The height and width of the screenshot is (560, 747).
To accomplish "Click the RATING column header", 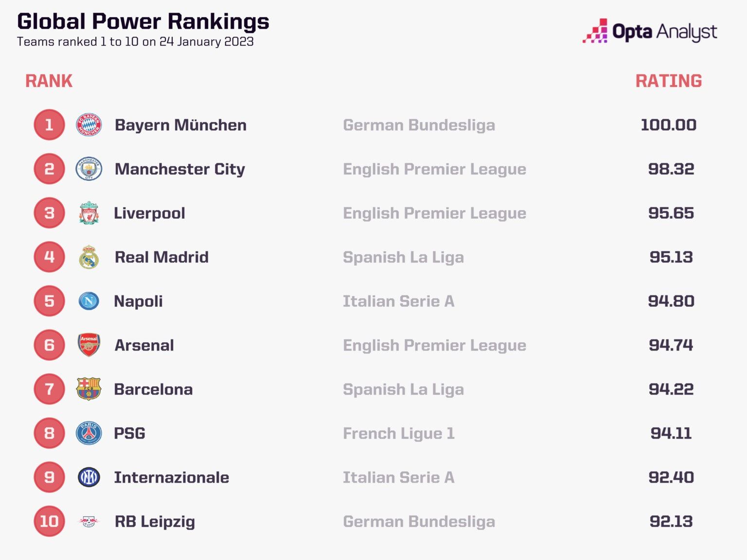I will (669, 81).
